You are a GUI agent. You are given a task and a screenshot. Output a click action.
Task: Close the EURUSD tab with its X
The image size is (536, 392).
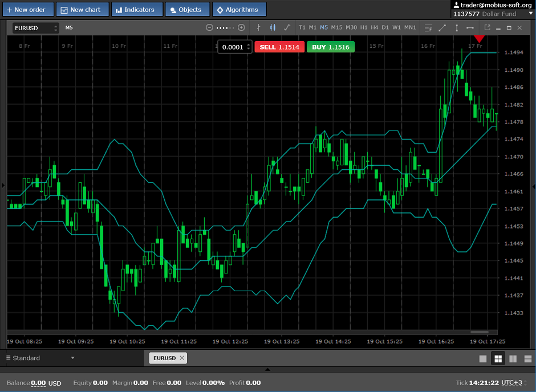point(182,358)
